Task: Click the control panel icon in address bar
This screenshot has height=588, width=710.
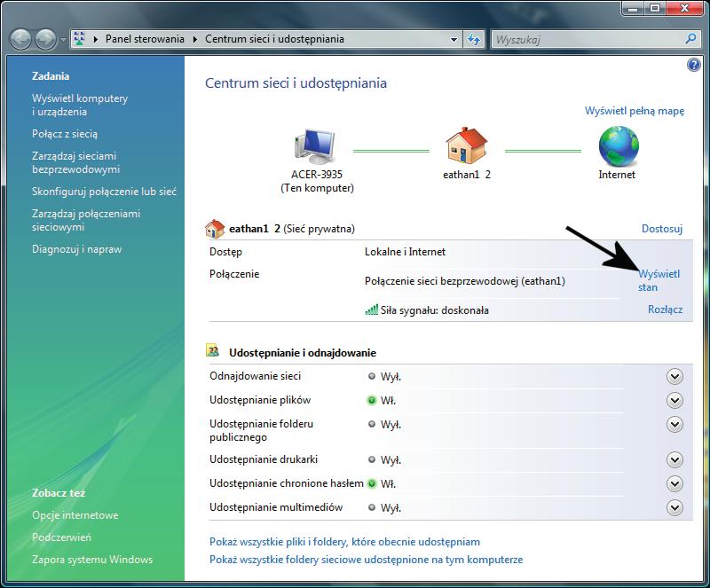Action: (79, 39)
